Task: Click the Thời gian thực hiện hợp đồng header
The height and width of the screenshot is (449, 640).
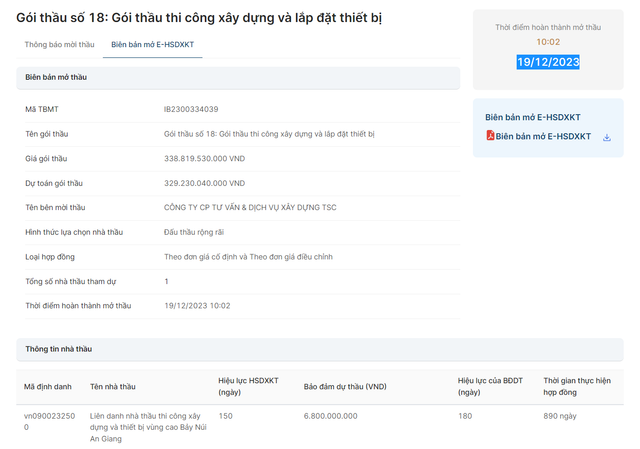Action: tap(578, 386)
